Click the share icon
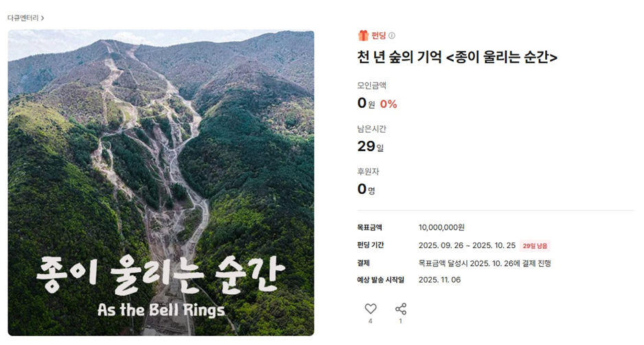 pyautogui.click(x=400, y=309)
